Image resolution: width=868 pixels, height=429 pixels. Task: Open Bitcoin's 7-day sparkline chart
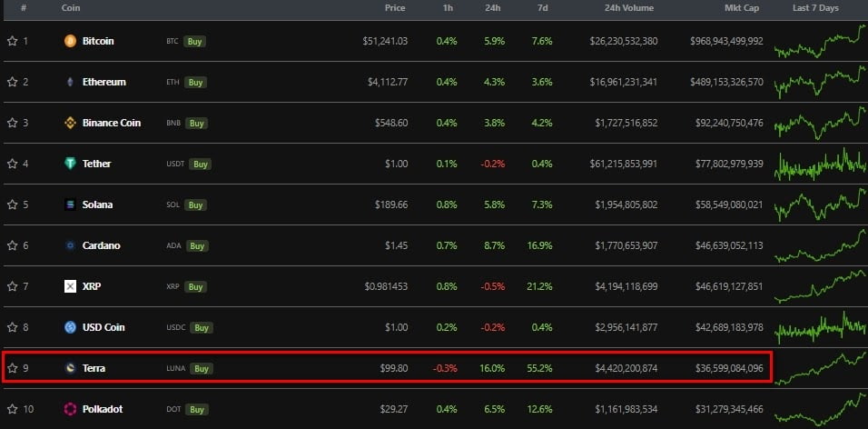(820, 41)
